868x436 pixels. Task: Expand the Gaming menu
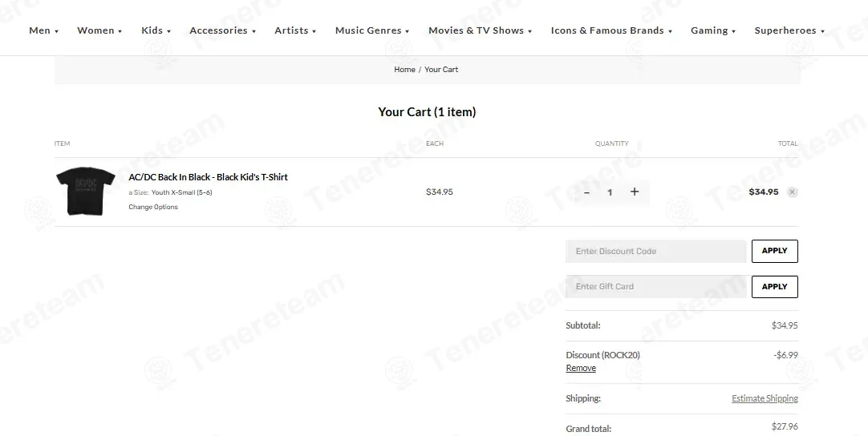pos(713,30)
